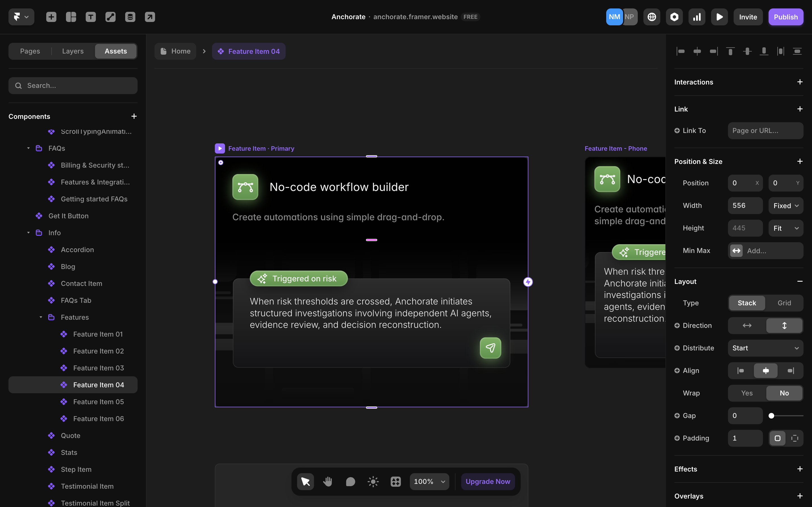Open the Analytics bar chart icon

tap(697, 17)
